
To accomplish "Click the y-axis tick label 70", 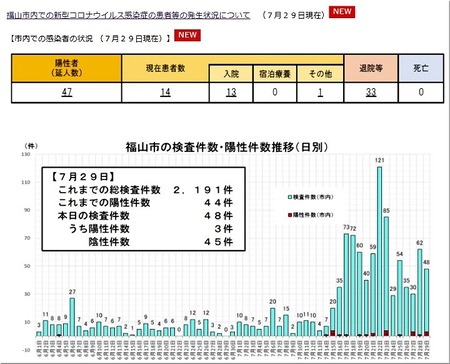I will 27,238.
